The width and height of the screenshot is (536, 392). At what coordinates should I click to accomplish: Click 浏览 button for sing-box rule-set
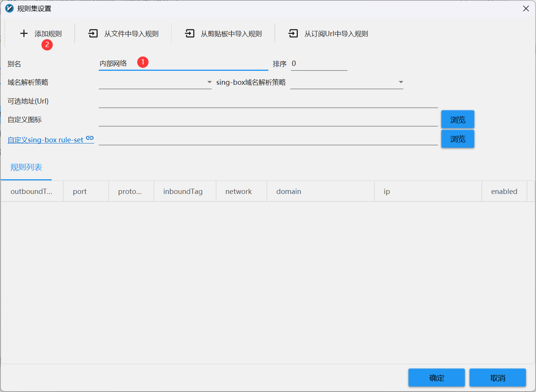458,139
